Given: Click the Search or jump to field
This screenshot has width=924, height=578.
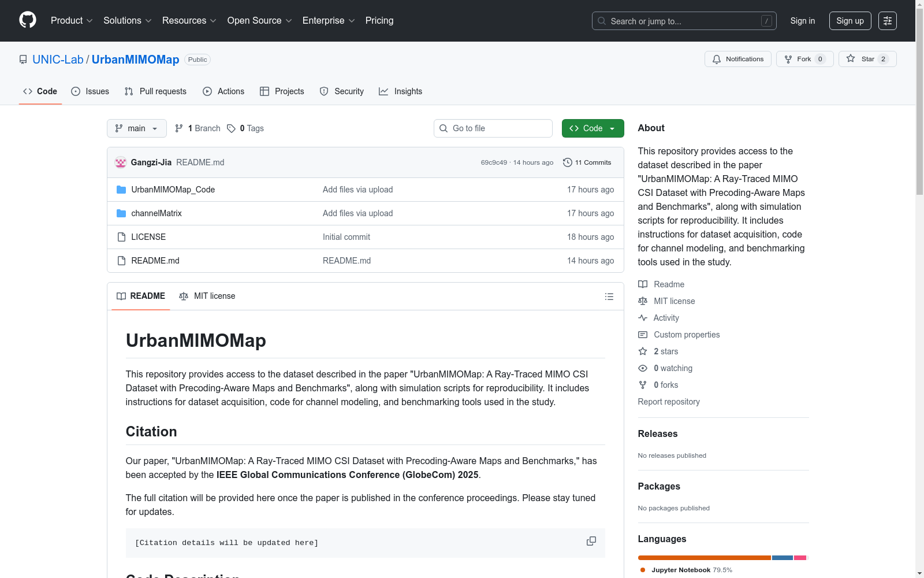Looking at the screenshot, I should pos(684,21).
